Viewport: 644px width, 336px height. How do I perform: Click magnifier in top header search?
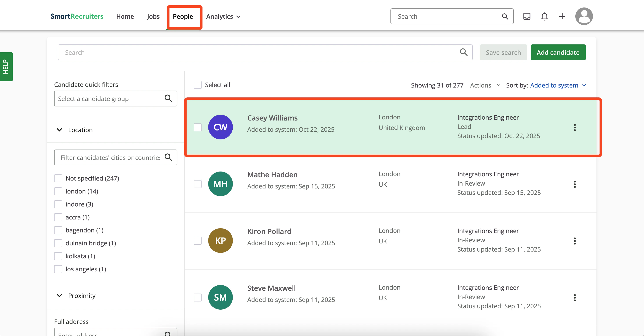tap(505, 16)
